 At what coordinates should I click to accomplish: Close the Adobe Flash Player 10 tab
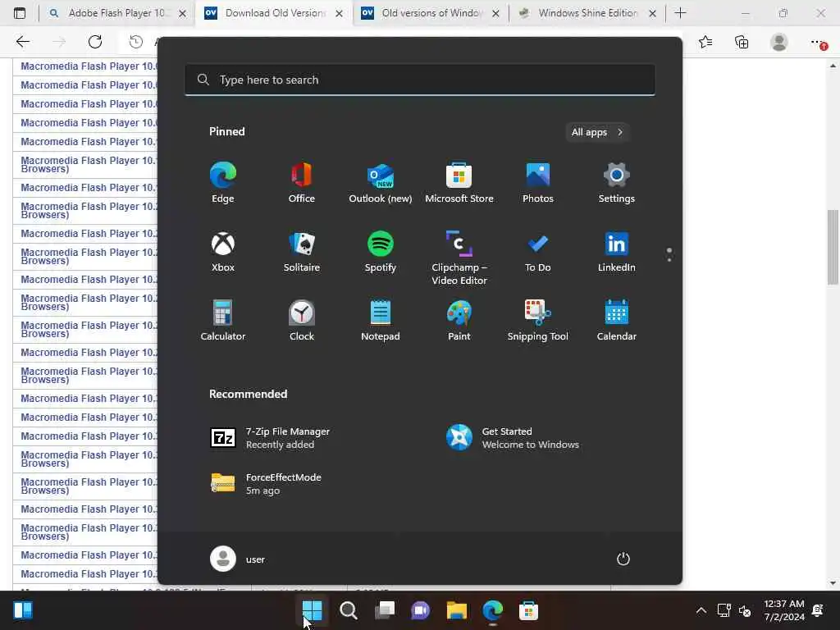(x=182, y=13)
